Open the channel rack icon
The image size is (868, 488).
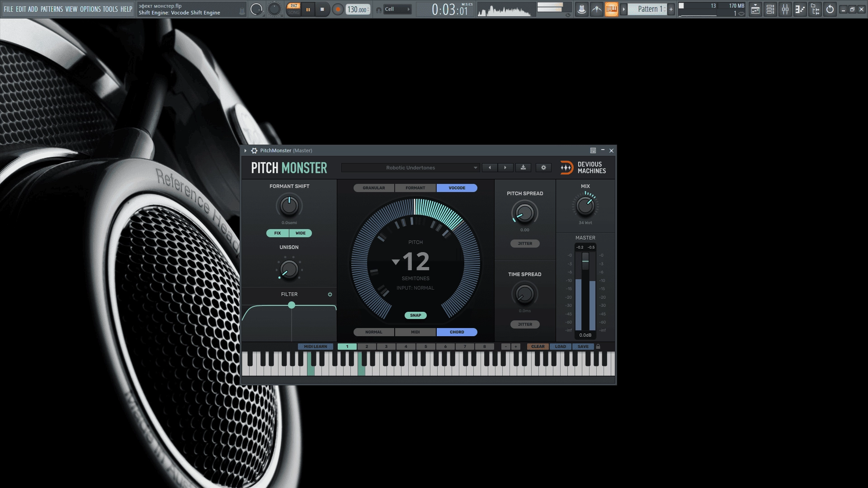770,9
